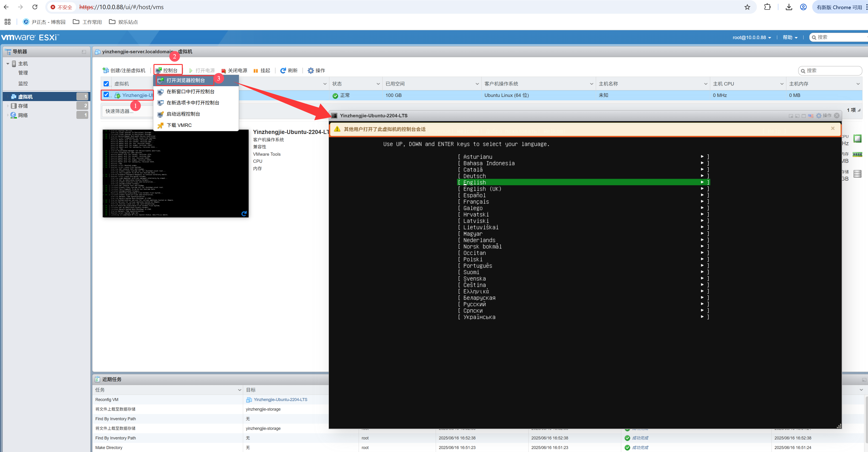Image resolution: width=868 pixels, height=452 pixels.
Task: Uncheck the select-all VMs header checkbox
Action: click(106, 83)
